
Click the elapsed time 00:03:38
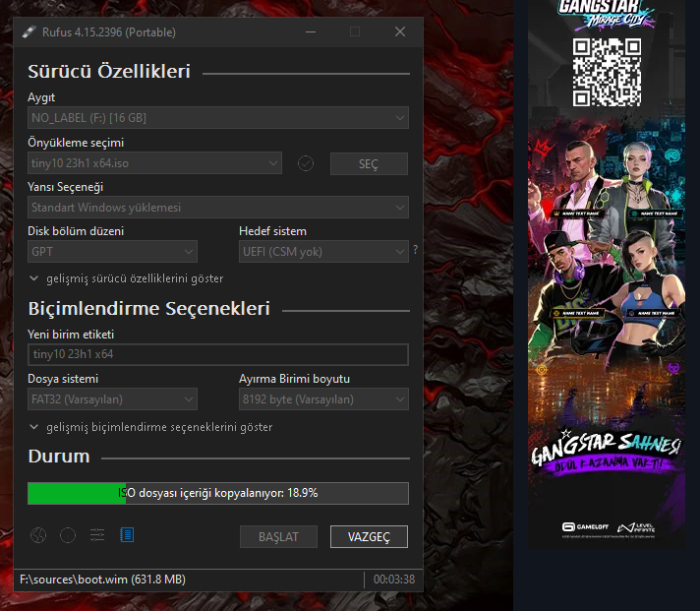pyautogui.click(x=394, y=580)
